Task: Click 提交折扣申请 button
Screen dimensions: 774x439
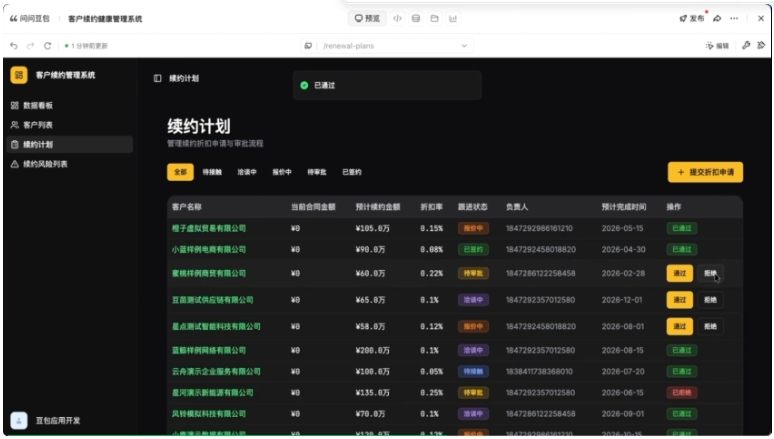Action: click(705, 172)
